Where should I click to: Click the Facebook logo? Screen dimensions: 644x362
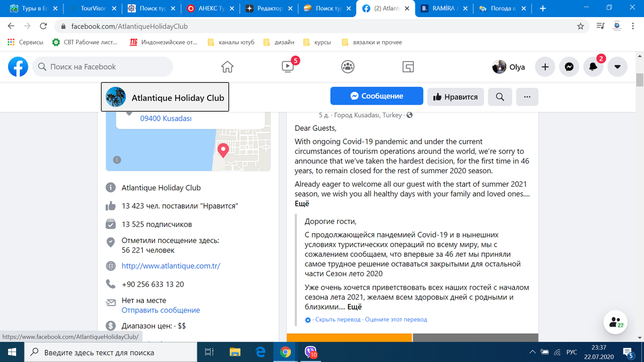pyautogui.click(x=18, y=67)
